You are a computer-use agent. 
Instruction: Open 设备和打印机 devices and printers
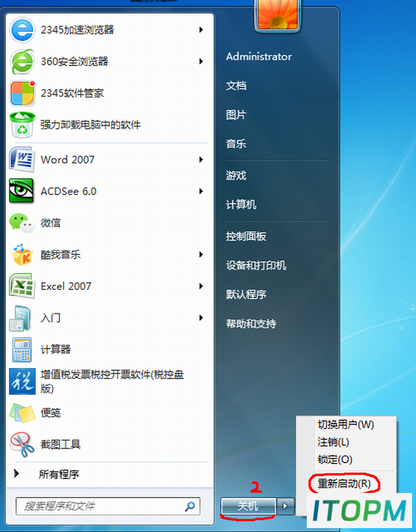click(x=256, y=265)
